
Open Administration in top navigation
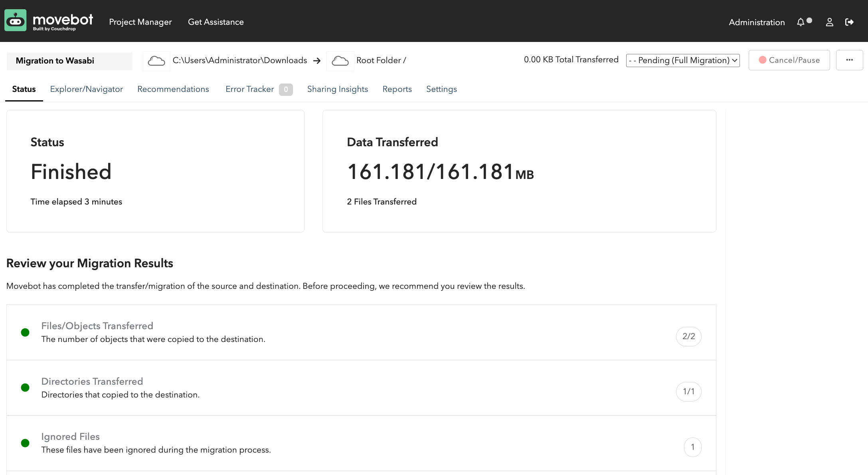click(x=757, y=22)
